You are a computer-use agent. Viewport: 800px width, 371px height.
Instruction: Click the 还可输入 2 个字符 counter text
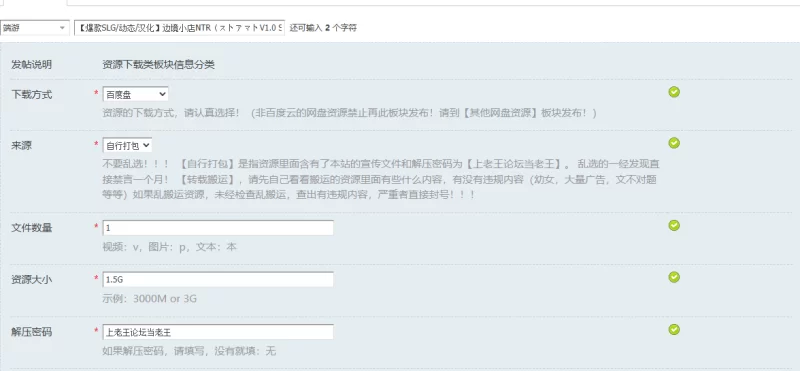tap(323, 28)
